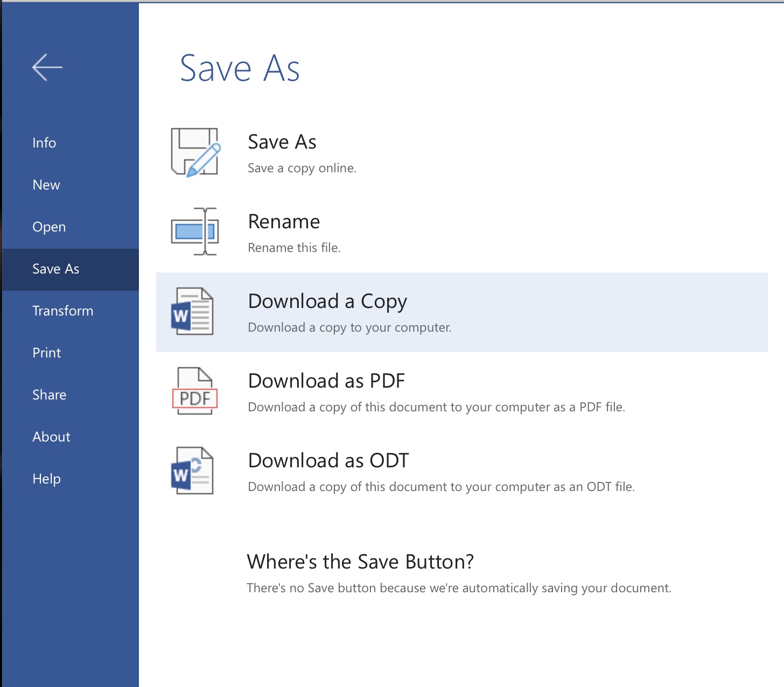Open the Info menu item
This screenshot has height=687, width=784.
(x=71, y=143)
